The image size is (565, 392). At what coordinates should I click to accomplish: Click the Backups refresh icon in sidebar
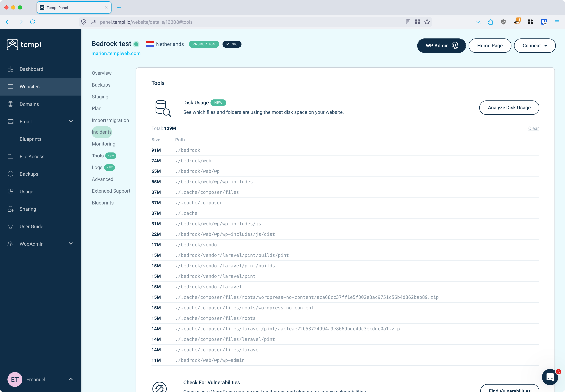click(x=10, y=174)
